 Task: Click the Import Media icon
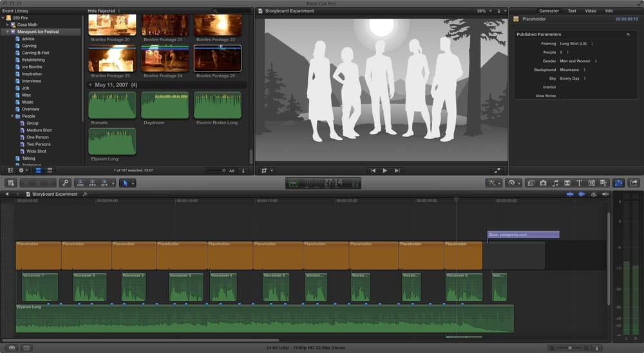[x=11, y=183]
